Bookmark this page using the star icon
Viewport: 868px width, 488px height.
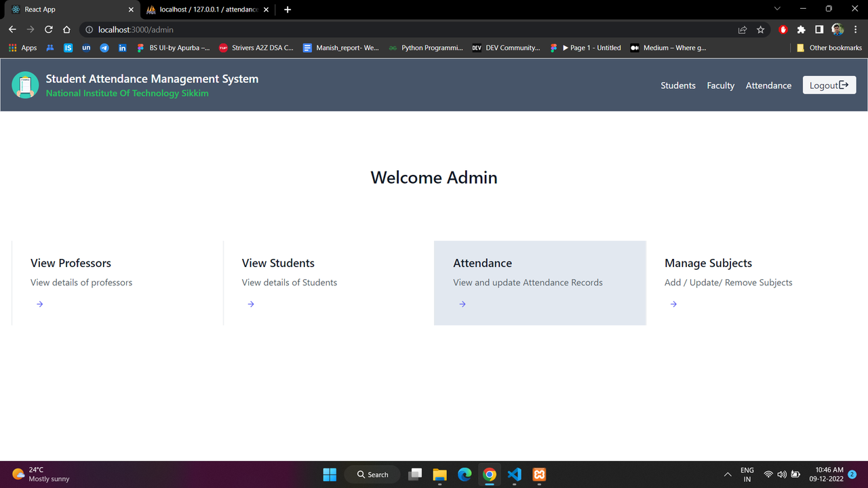click(760, 30)
